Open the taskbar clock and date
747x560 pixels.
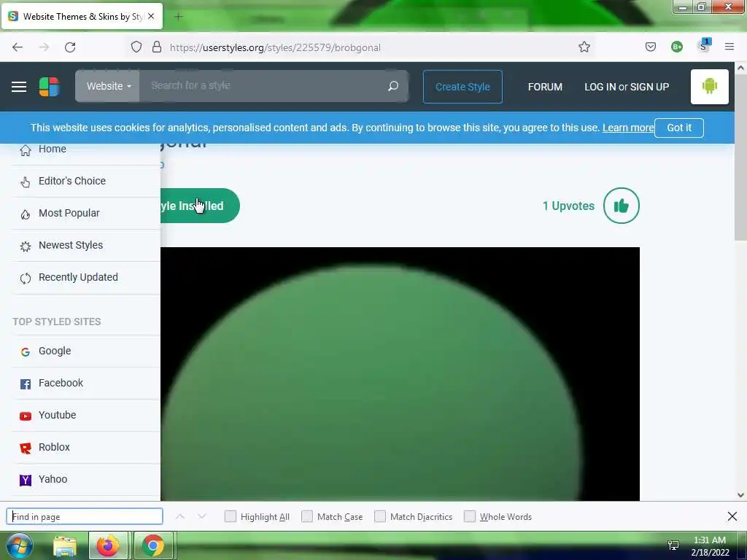pos(710,546)
